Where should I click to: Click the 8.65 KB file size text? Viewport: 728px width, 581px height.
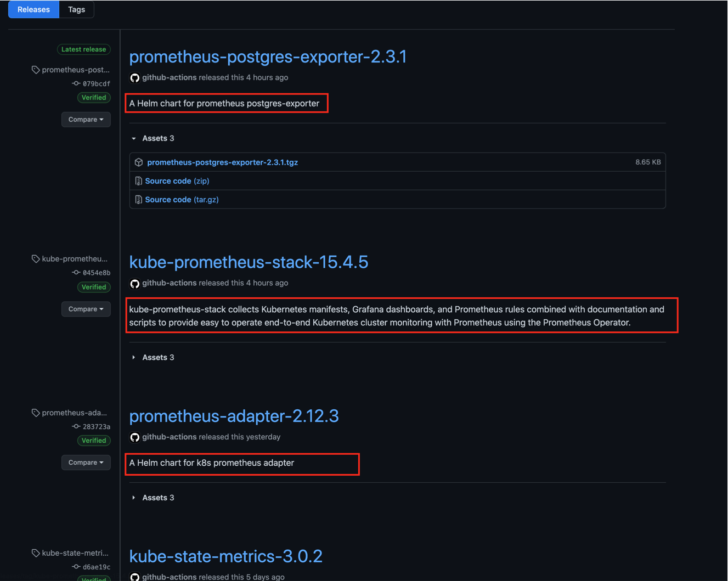648,162
